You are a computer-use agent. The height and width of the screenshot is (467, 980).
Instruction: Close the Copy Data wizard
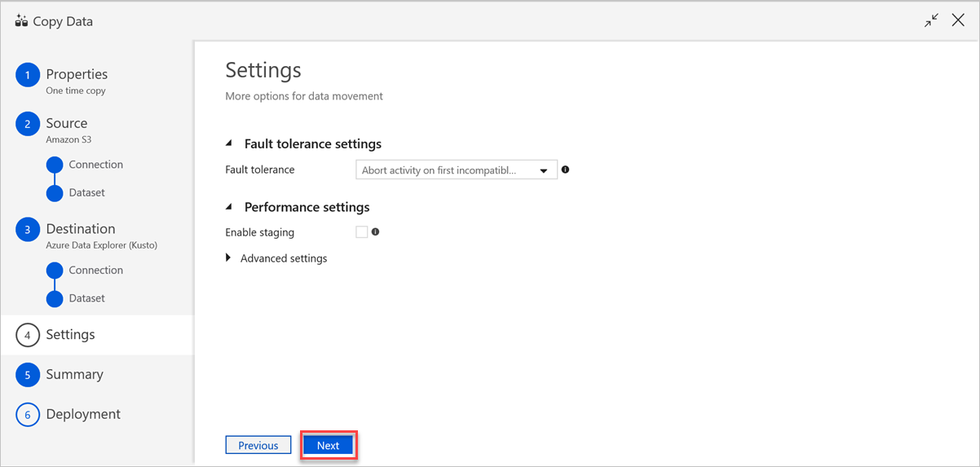(958, 21)
